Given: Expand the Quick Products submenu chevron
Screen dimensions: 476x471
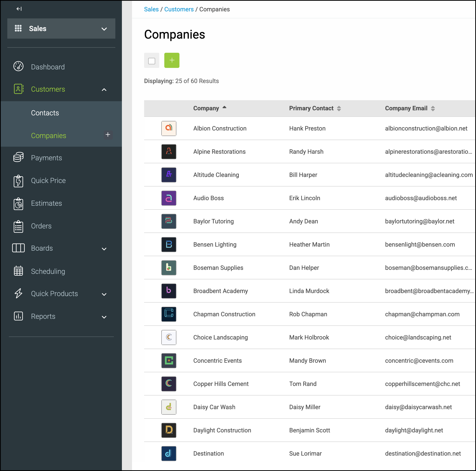Looking at the screenshot, I should point(104,294).
